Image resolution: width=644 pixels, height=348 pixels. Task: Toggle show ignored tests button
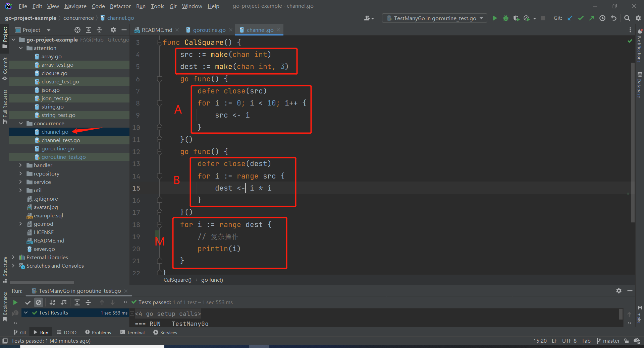39,302
